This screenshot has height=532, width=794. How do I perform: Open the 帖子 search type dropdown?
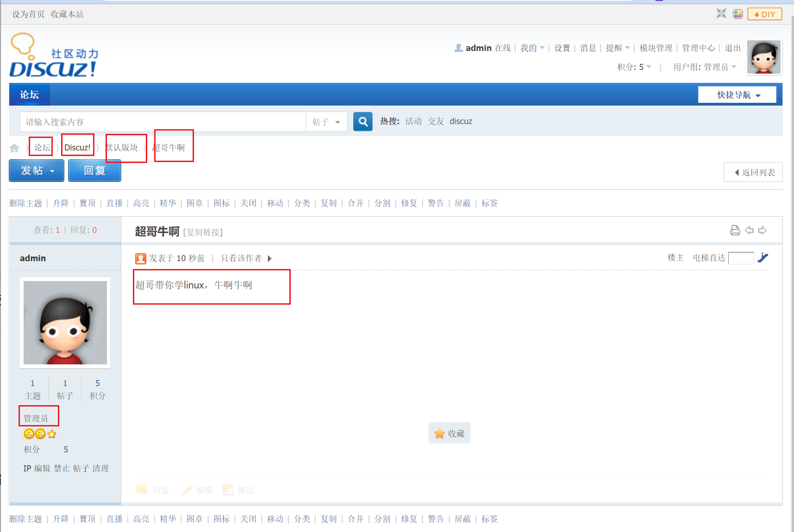[326, 122]
